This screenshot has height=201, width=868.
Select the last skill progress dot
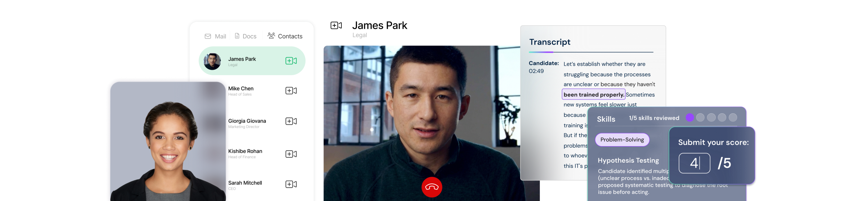coord(733,117)
